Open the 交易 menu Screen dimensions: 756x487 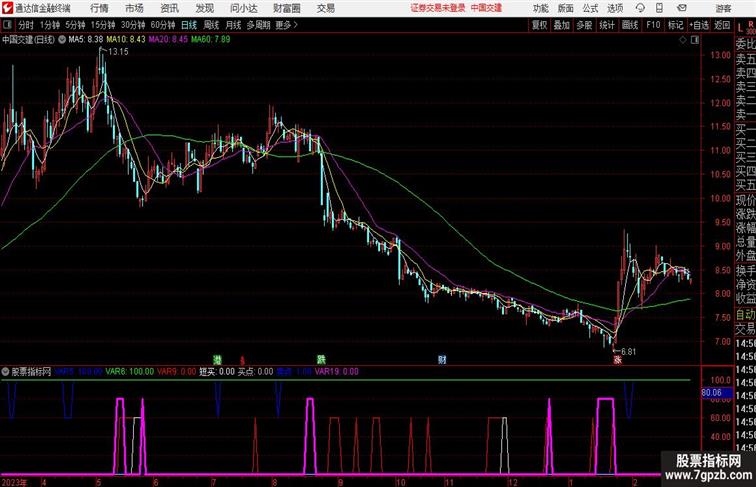tap(325, 8)
